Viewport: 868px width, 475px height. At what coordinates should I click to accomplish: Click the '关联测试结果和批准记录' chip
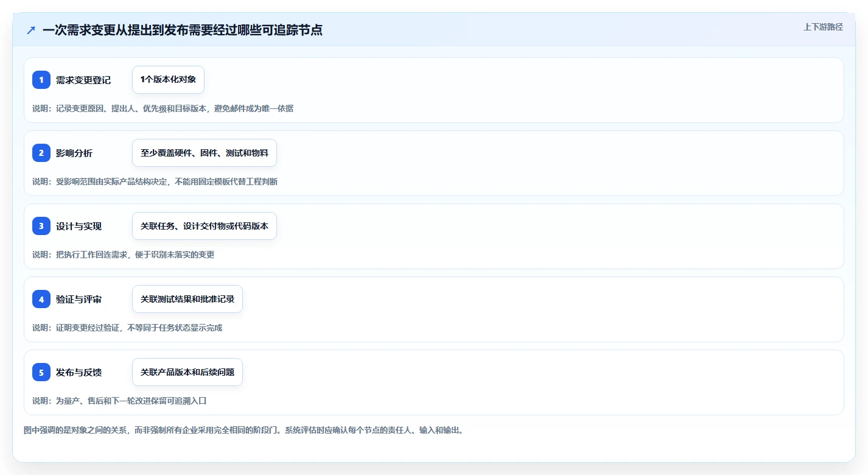click(187, 299)
